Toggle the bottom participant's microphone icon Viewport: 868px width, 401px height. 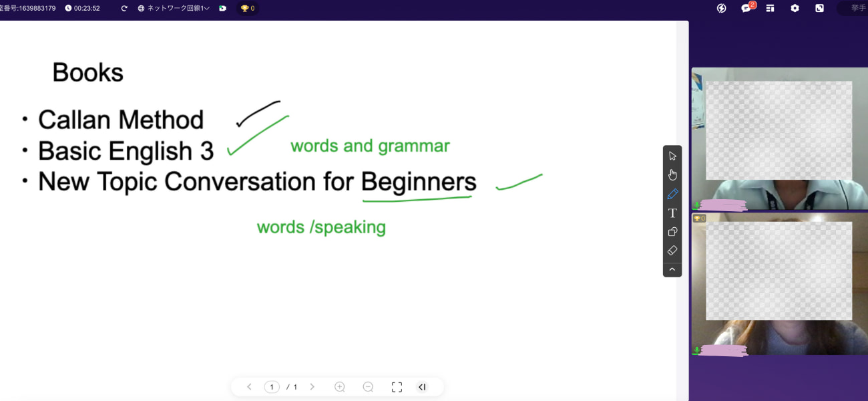point(697,350)
